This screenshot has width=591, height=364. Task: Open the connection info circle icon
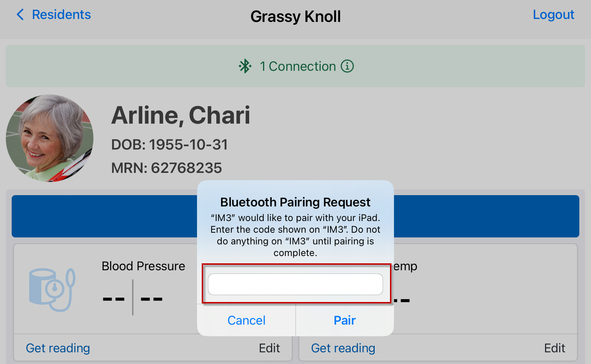[348, 66]
